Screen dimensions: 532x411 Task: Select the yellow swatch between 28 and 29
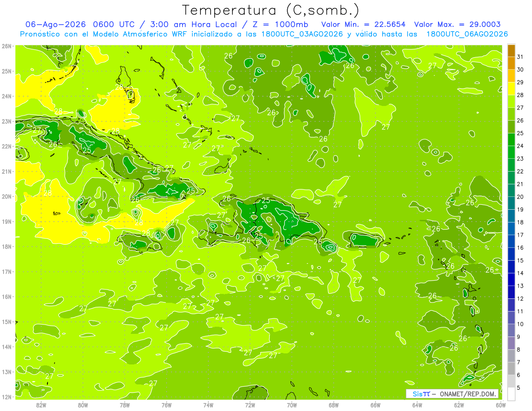511,89
